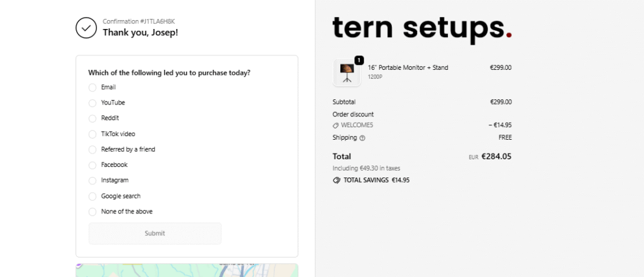Click the tern setups logo
The height and width of the screenshot is (277, 644).
pyautogui.click(x=421, y=28)
